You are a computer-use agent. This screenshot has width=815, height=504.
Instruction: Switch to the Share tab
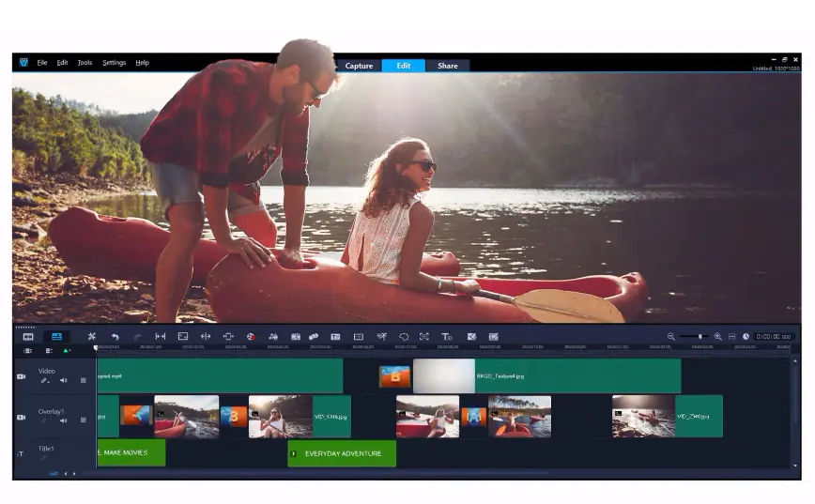tap(447, 66)
